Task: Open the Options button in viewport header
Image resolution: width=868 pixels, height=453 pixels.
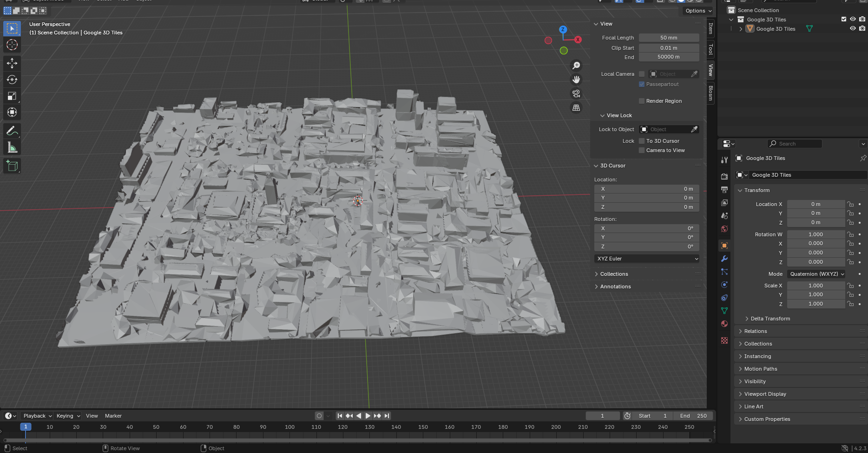Action: coord(698,11)
